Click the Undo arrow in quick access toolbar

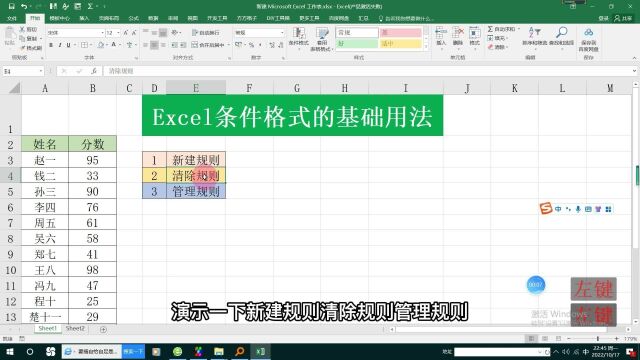pyautogui.click(x=24, y=6)
